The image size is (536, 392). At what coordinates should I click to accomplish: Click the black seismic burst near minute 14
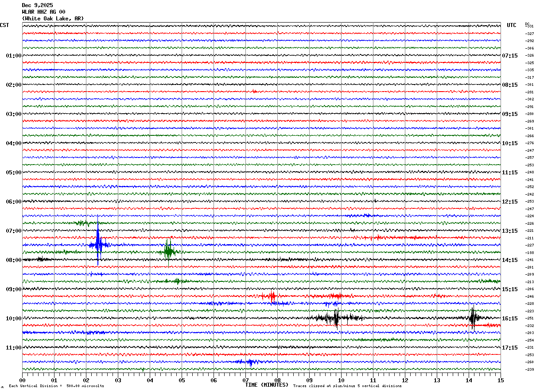point(473,317)
